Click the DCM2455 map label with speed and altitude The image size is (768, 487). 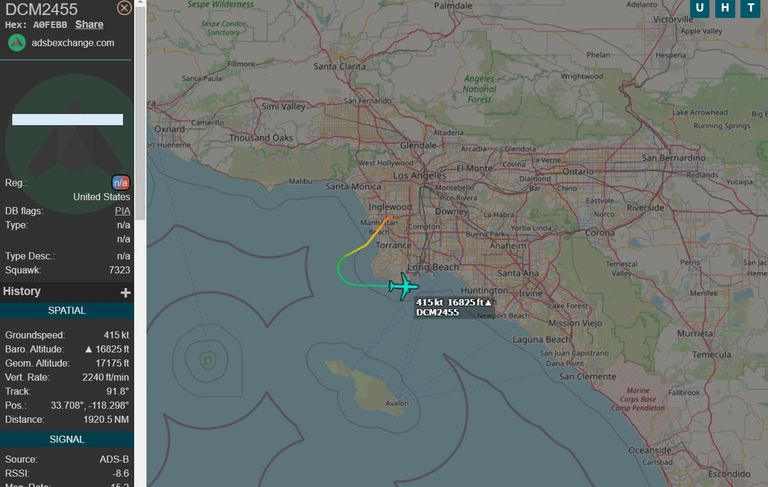[x=454, y=308]
